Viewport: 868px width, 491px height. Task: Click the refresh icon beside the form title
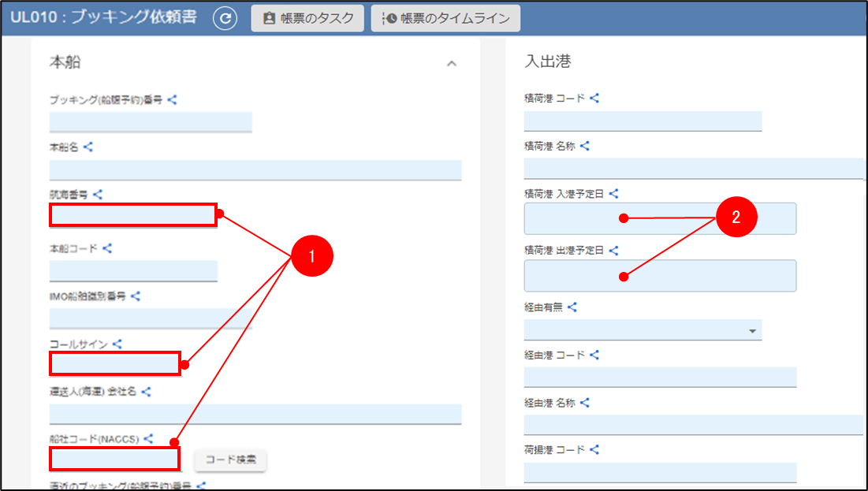[225, 19]
